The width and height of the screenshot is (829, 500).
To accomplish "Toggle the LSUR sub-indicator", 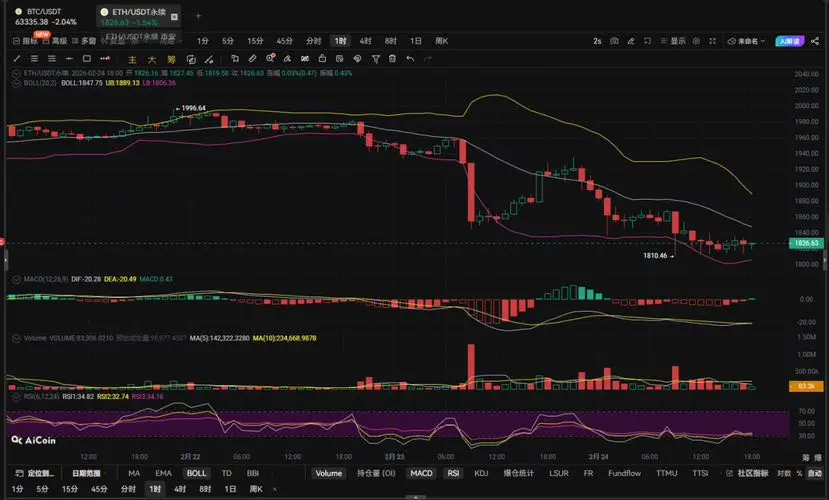I will pyautogui.click(x=559, y=473).
